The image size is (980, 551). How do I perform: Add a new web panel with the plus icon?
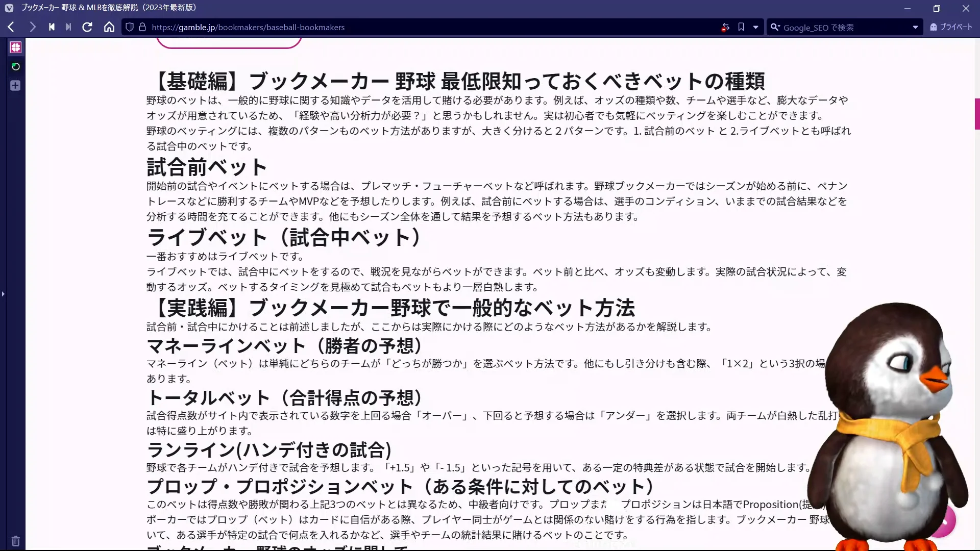click(15, 86)
